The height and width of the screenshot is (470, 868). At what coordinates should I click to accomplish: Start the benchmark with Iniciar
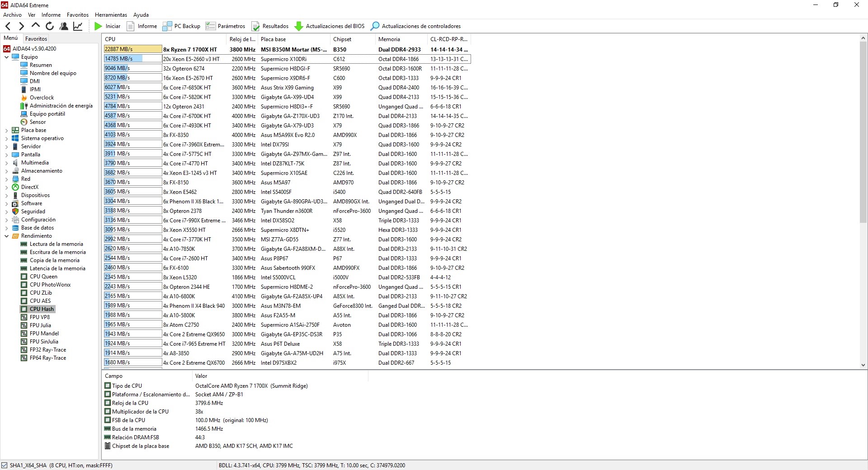pos(107,26)
